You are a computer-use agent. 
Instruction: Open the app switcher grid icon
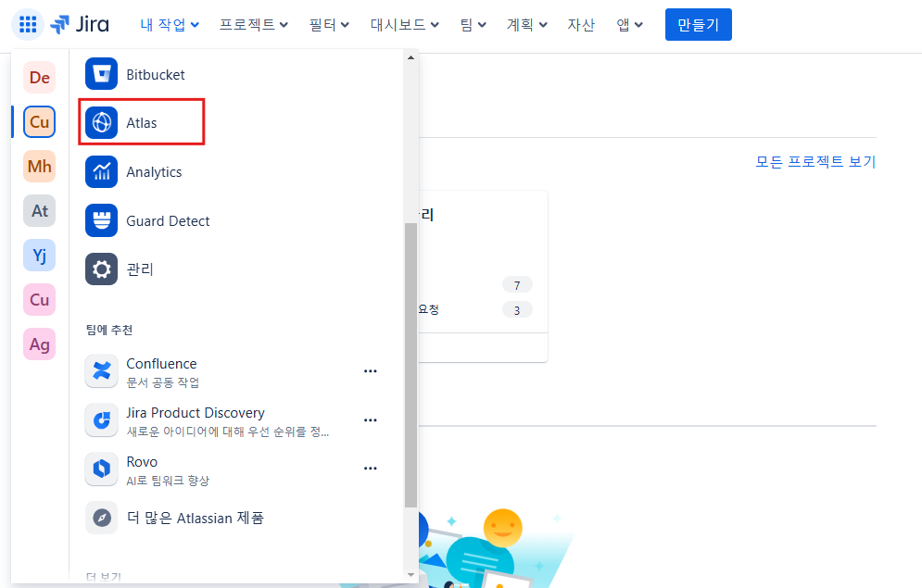[28, 25]
